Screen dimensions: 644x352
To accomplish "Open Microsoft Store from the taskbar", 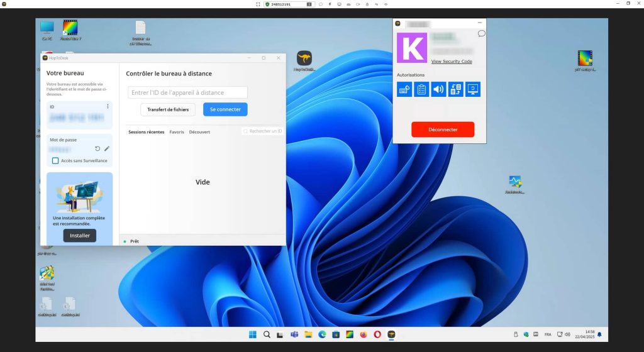I will coord(336,334).
